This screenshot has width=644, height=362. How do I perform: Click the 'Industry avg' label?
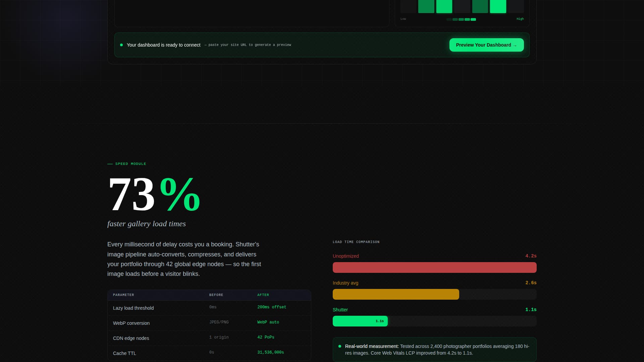(x=345, y=283)
